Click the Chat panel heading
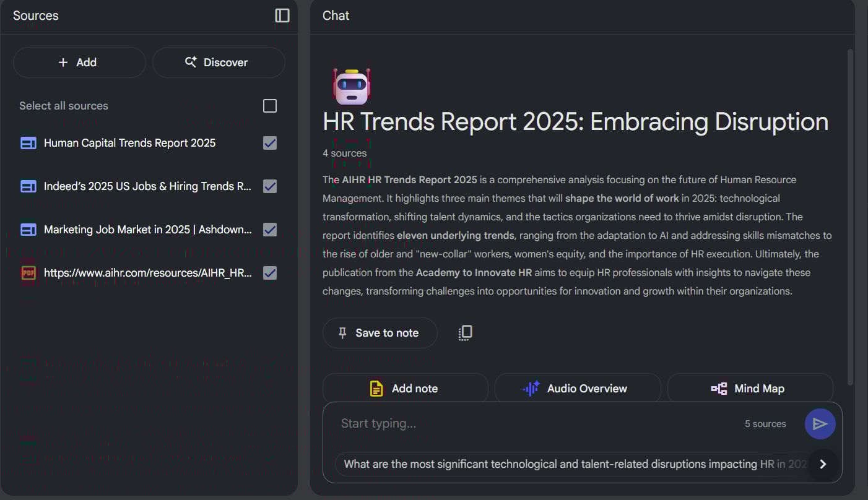 point(336,15)
